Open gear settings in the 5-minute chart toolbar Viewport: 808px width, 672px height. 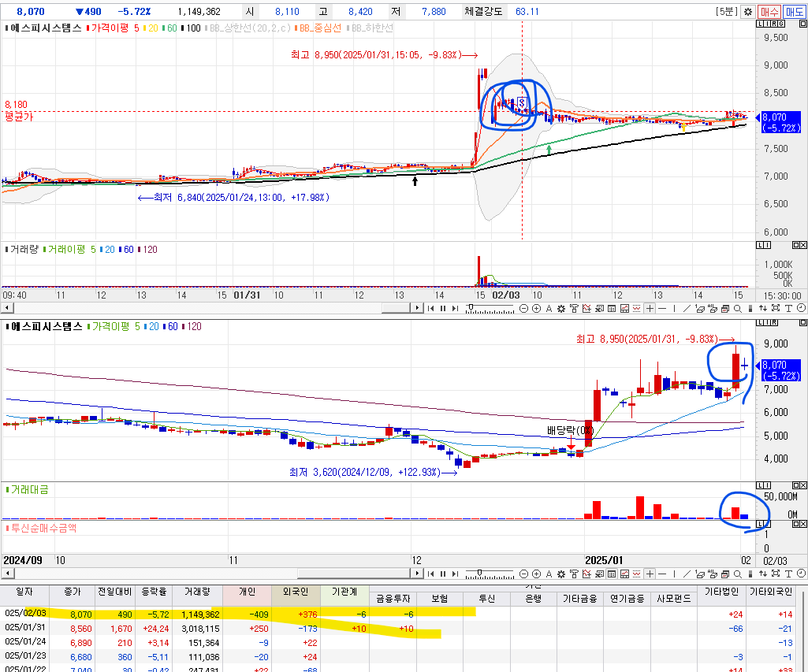click(x=561, y=309)
